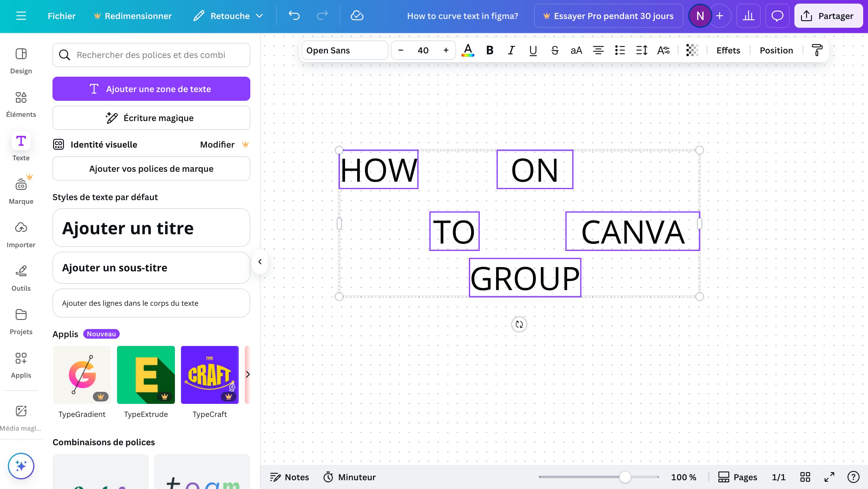Open the TypeGradient app thumbnail
The image size is (868, 489).
pyautogui.click(x=82, y=375)
